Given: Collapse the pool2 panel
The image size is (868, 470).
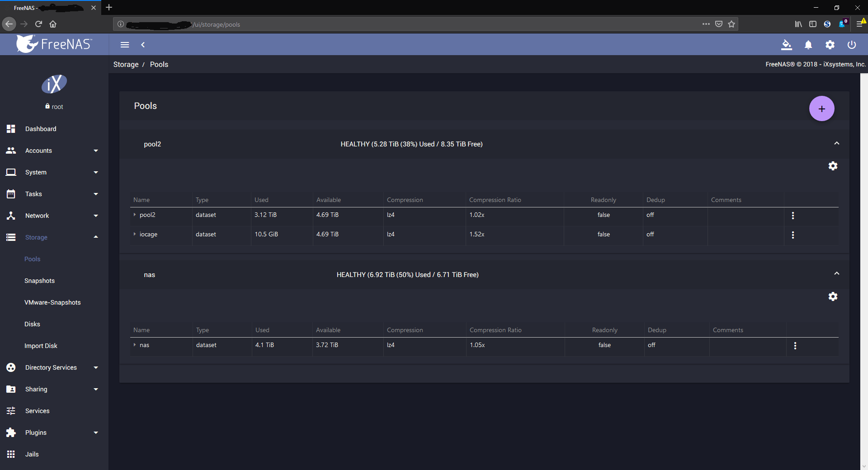Looking at the screenshot, I should pyautogui.click(x=836, y=143).
